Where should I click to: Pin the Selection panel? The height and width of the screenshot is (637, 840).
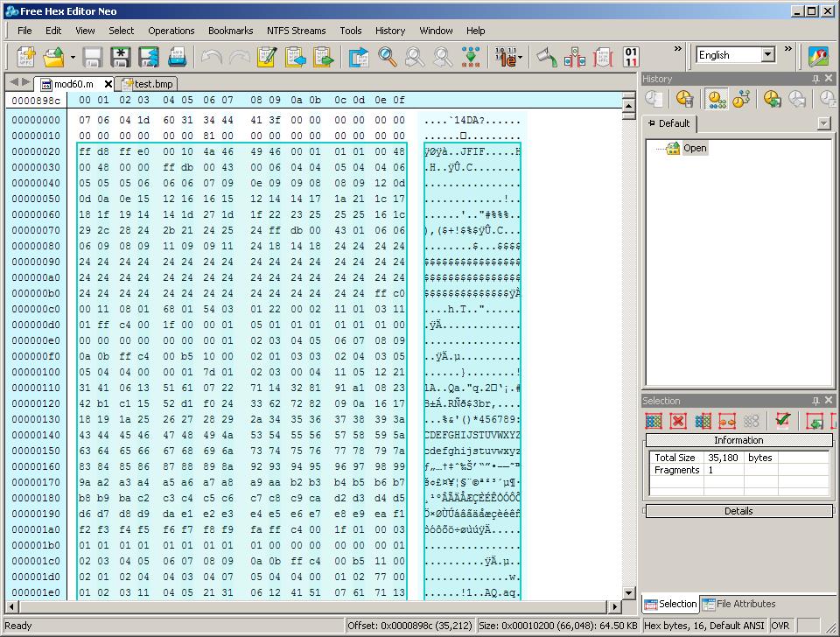click(x=815, y=401)
